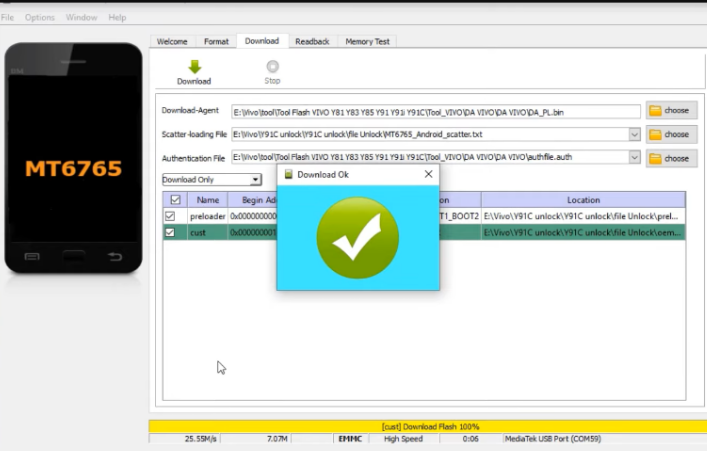Click the yellow Download Flash 100% progress bar
The image size is (707, 451).
coord(427,426)
